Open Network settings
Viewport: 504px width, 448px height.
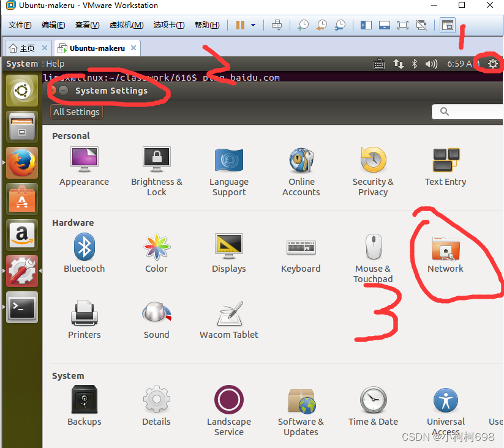coord(445,255)
